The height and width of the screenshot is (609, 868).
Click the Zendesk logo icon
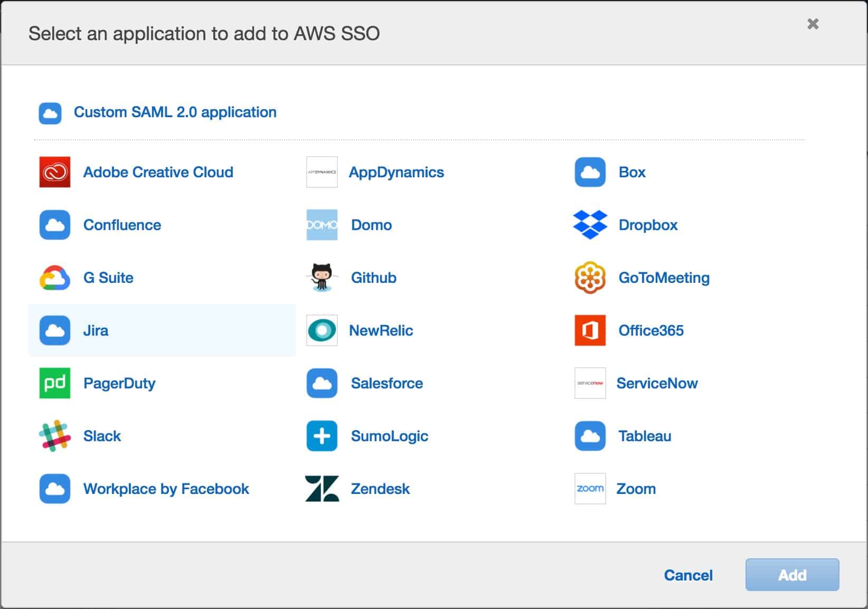(322, 489)
